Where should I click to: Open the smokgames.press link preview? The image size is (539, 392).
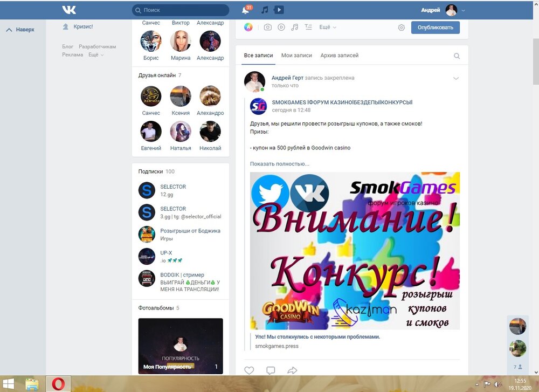point(317,341)
